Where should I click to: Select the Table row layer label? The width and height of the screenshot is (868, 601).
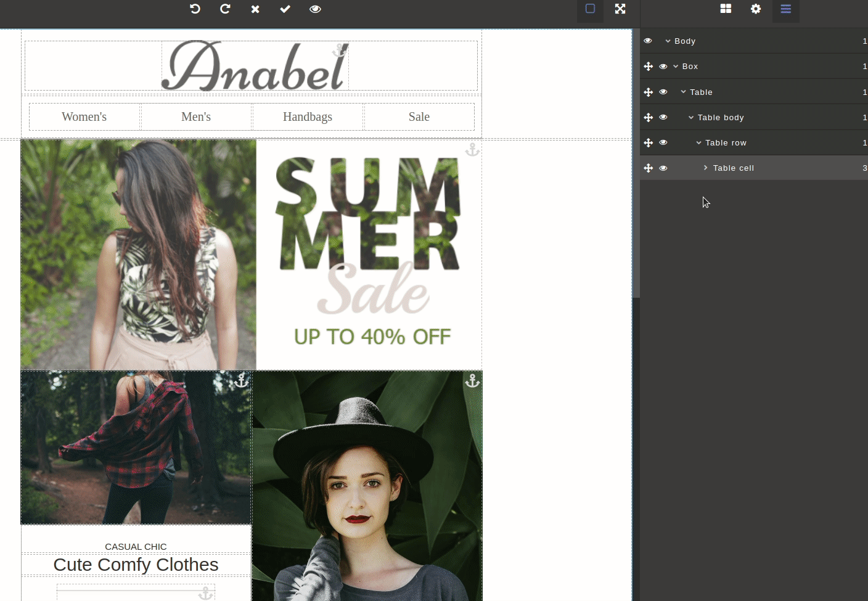[x=726, y=142]
